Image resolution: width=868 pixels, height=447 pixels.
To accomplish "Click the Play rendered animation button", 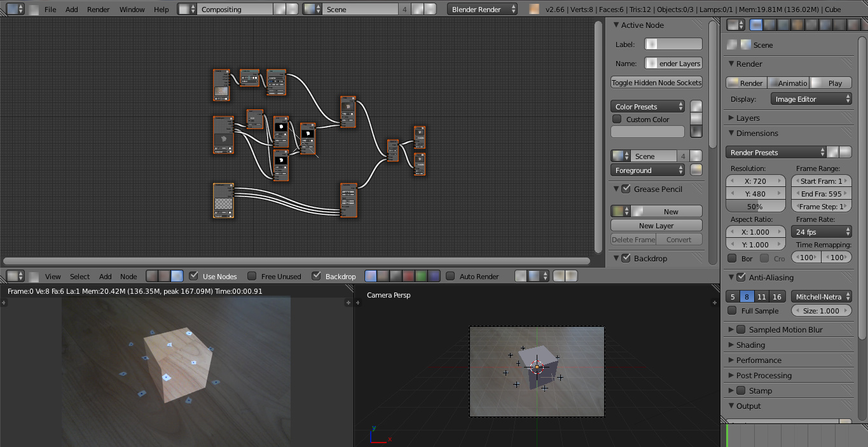I will click(830, 83).
